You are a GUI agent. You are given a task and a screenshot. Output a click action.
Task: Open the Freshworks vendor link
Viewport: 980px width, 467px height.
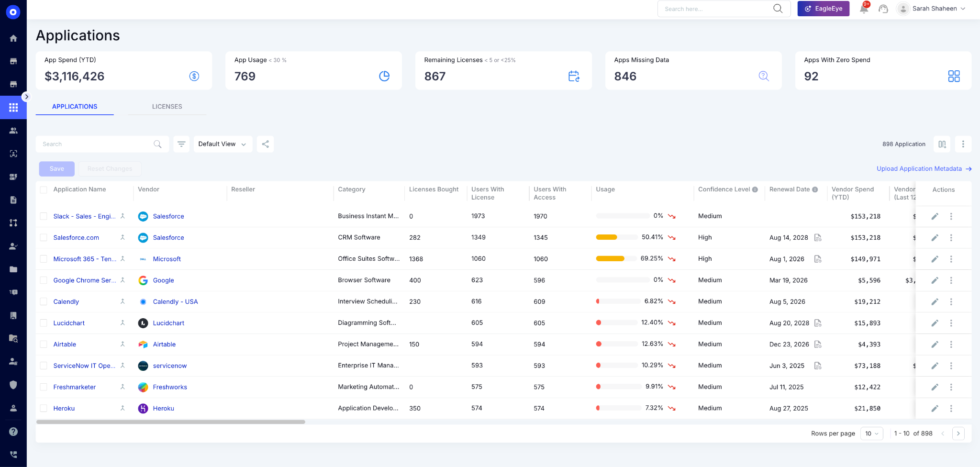[x=170, y=387]
